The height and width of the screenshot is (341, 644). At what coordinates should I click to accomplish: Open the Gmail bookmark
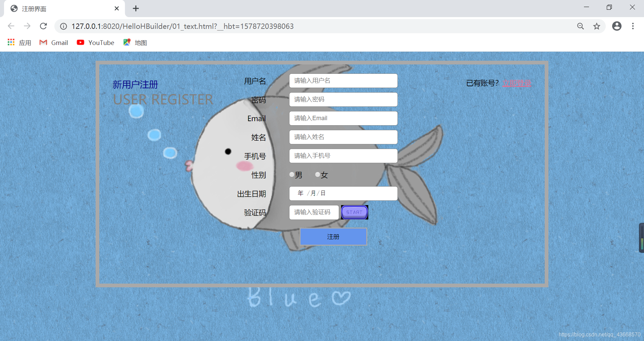tap(54, 43)
